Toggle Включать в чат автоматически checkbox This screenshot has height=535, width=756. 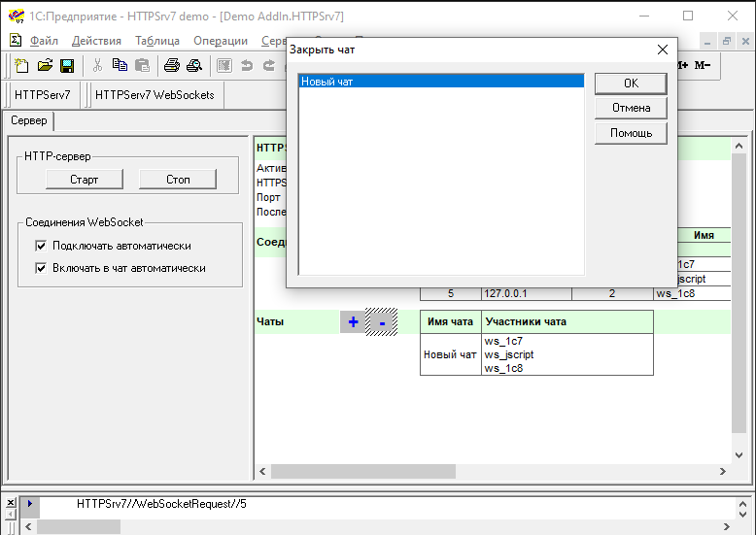tap(41, 268)
